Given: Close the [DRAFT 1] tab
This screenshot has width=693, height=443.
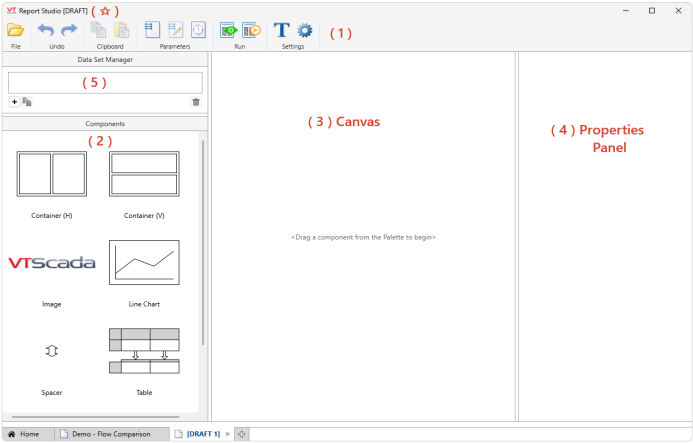Looking at the screenshot, I should tap(228, 434).
